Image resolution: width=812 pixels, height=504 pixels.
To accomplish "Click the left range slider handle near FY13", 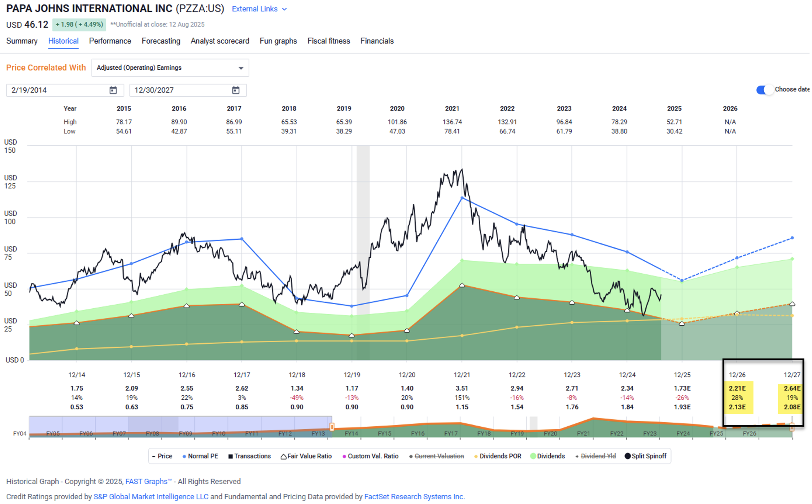I will click(x=332, y=427).
